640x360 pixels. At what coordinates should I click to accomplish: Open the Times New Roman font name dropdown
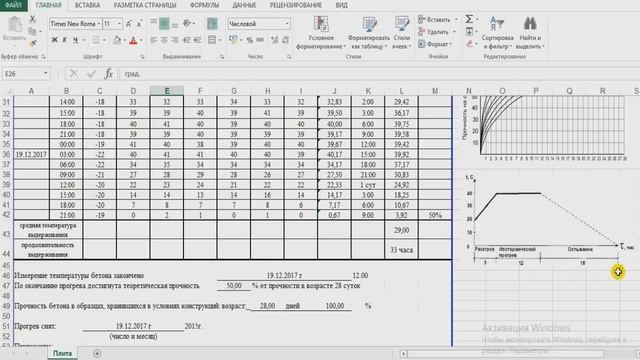point(99,24)
